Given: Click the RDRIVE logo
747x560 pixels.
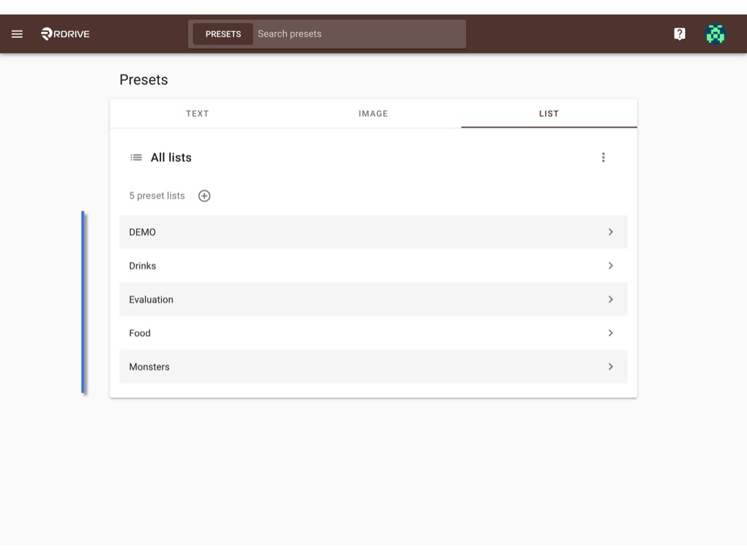Looking at the screenshot, I should pyautogui.click(x=65, y=34).
